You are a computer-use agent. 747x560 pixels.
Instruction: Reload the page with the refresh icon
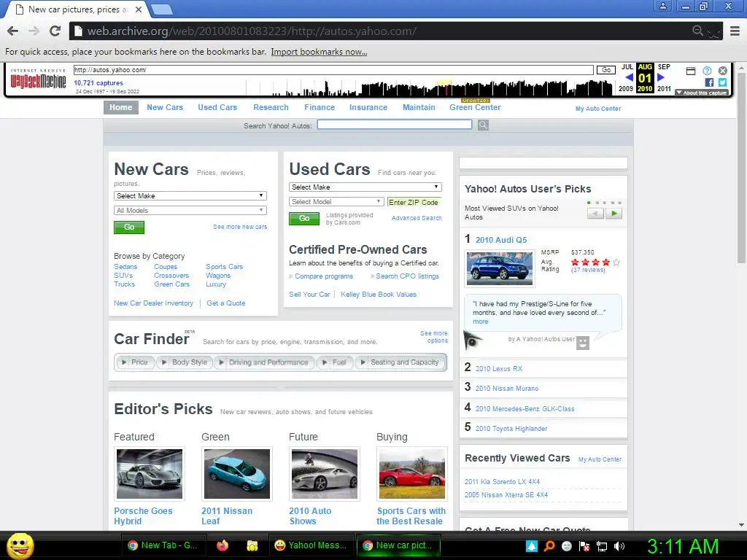pyautogui.click(x=55, y=31)
